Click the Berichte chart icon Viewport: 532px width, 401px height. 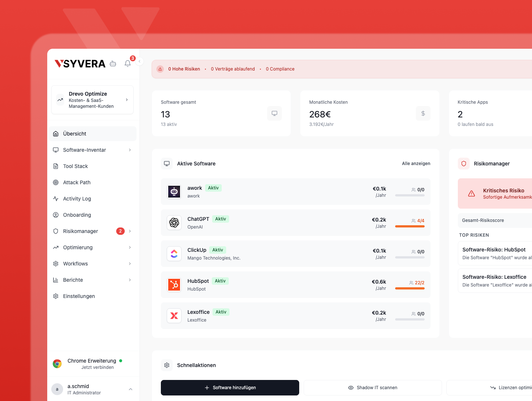pos(56,280)
